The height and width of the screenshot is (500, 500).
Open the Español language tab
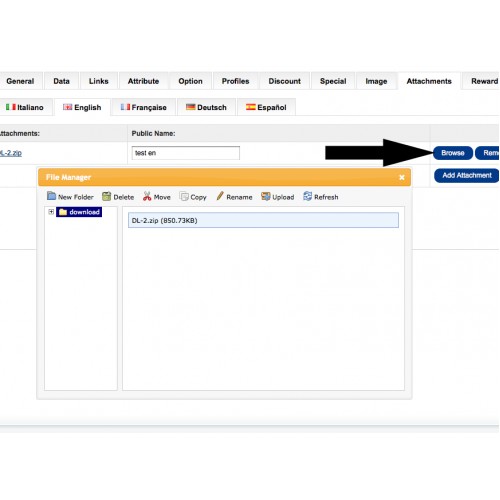266,107
